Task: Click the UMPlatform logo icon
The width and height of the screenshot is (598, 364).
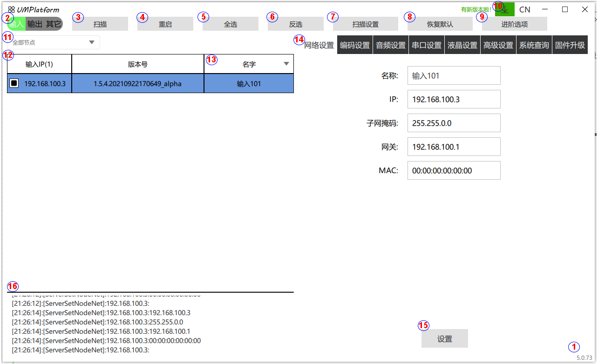Action: [11, 9]
